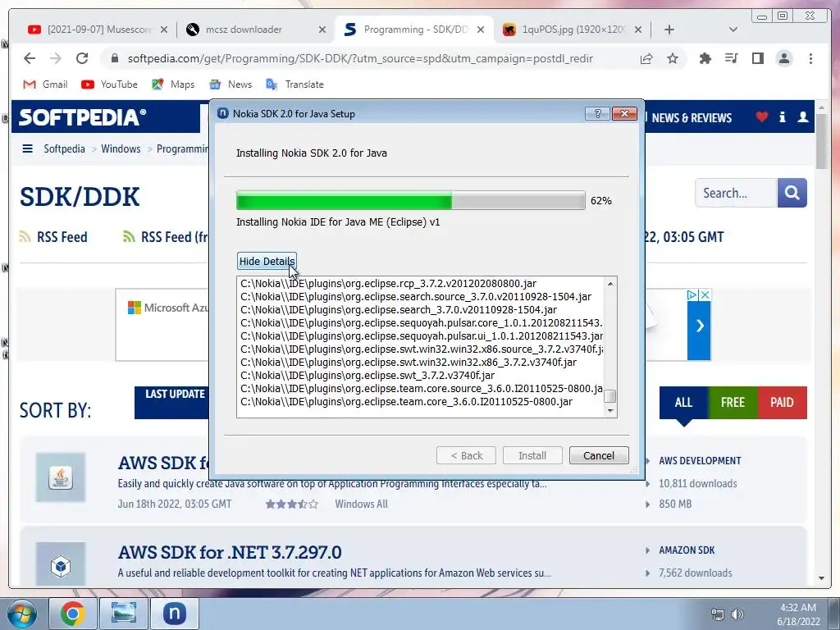Open Gmail bookmark
Screen dimensions: 840x630
pos(46,84)
